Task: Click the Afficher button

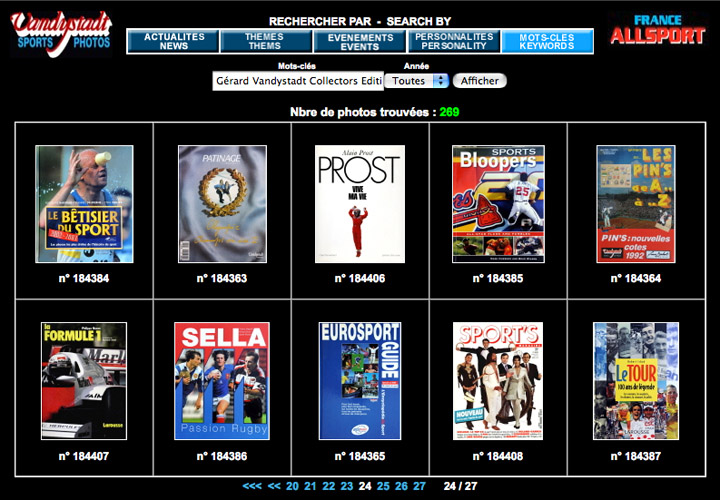Action: (x=480, y=81)
